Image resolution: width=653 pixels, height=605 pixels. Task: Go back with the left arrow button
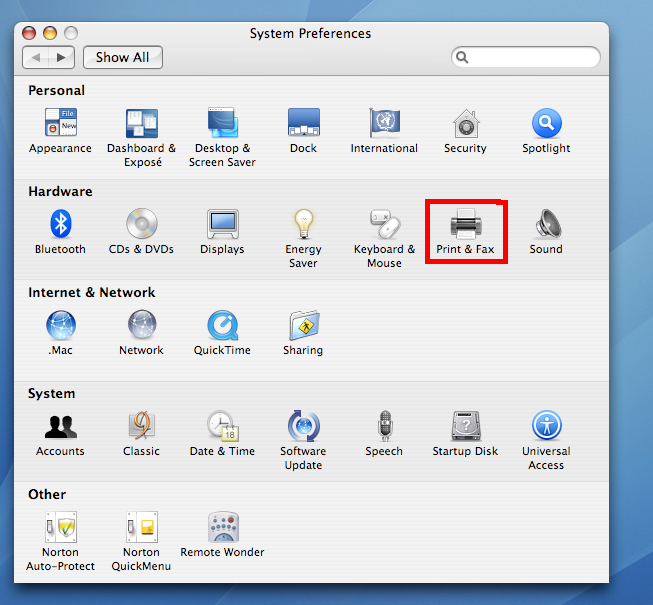coord(35,57)
